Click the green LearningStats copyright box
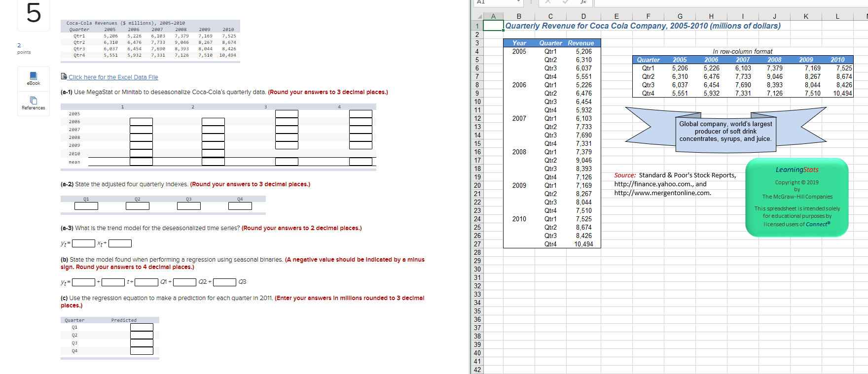 tap(797, 197)
